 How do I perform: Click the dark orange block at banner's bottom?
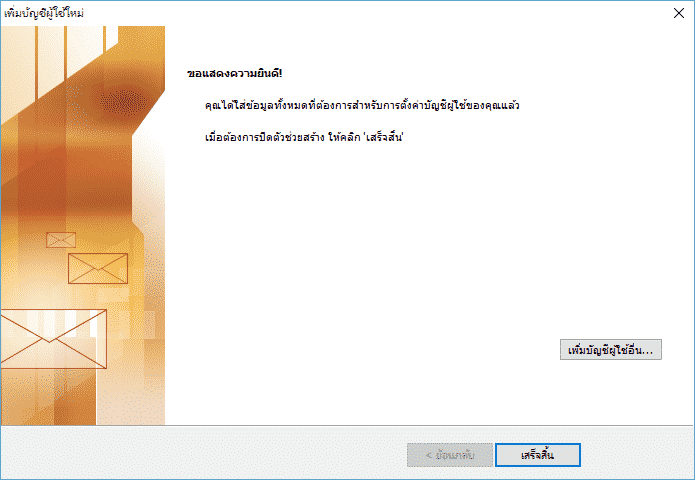pos(74,401)
